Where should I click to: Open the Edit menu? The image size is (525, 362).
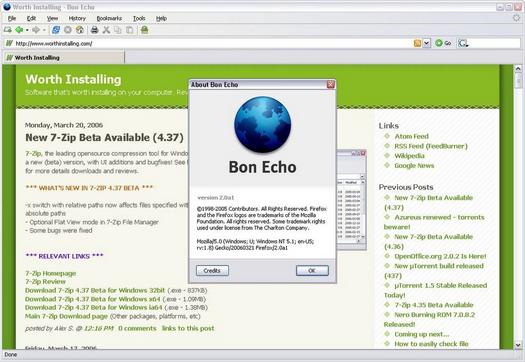click(31, 18)
